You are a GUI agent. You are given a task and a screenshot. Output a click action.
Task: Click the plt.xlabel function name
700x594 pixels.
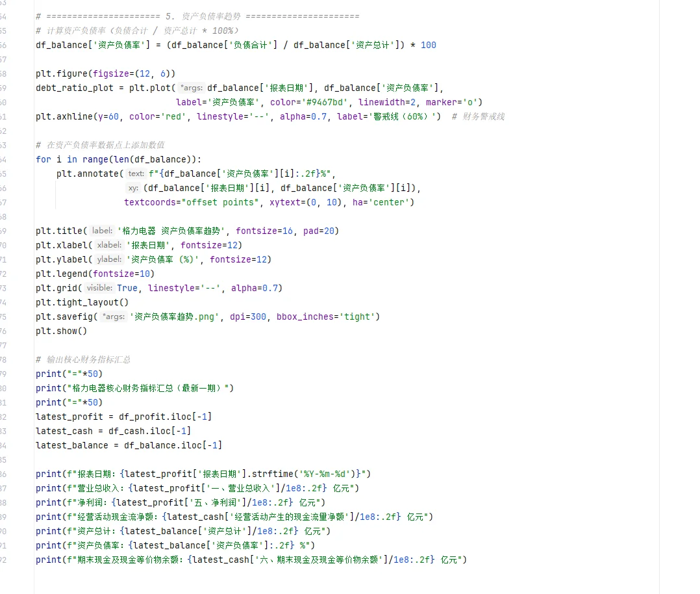[62, 246]
